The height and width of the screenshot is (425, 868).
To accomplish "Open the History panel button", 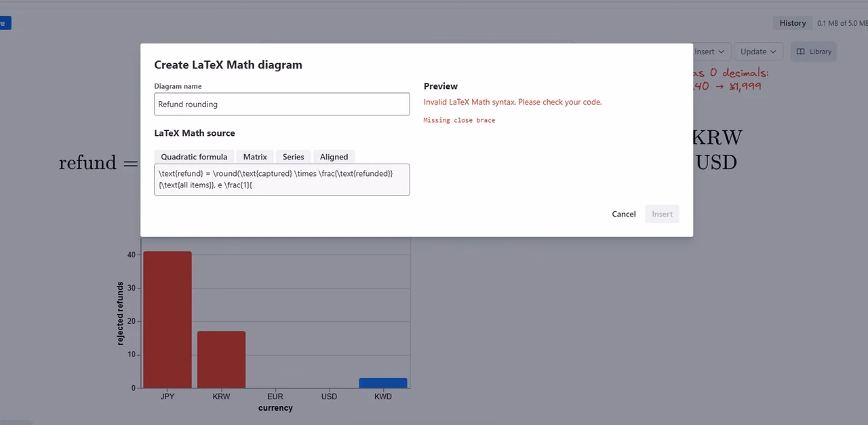I will coord(793,23).
